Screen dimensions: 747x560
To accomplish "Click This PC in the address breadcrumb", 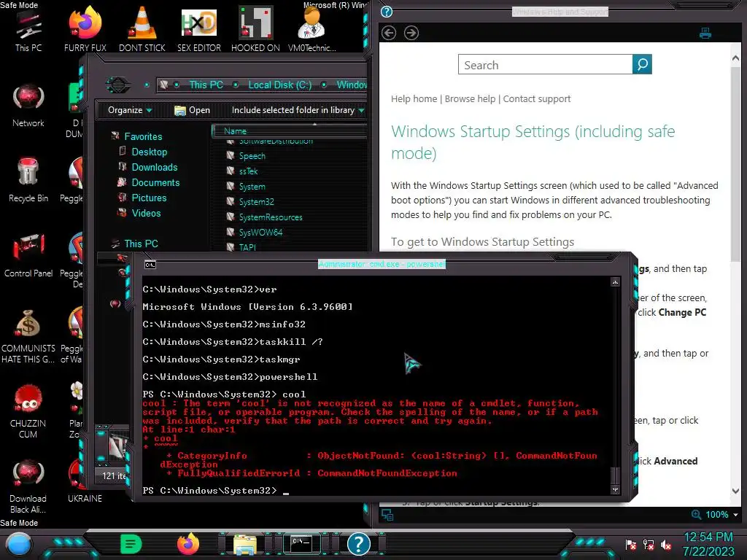I will click(x=206, y=85).
